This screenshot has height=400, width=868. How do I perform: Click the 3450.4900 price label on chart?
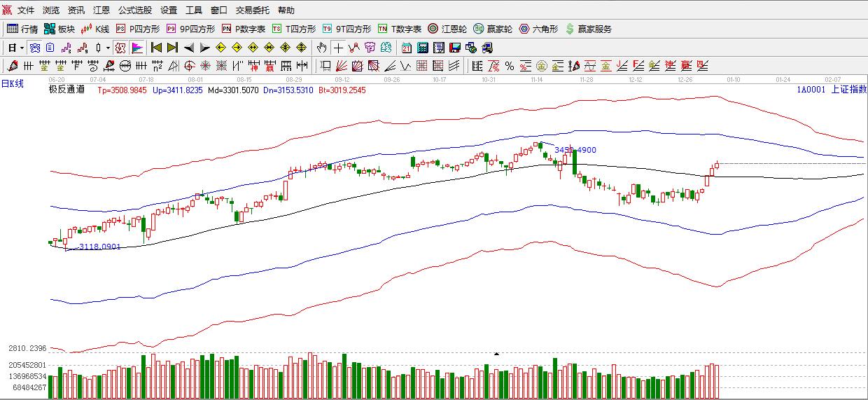(x=575, y=150)
